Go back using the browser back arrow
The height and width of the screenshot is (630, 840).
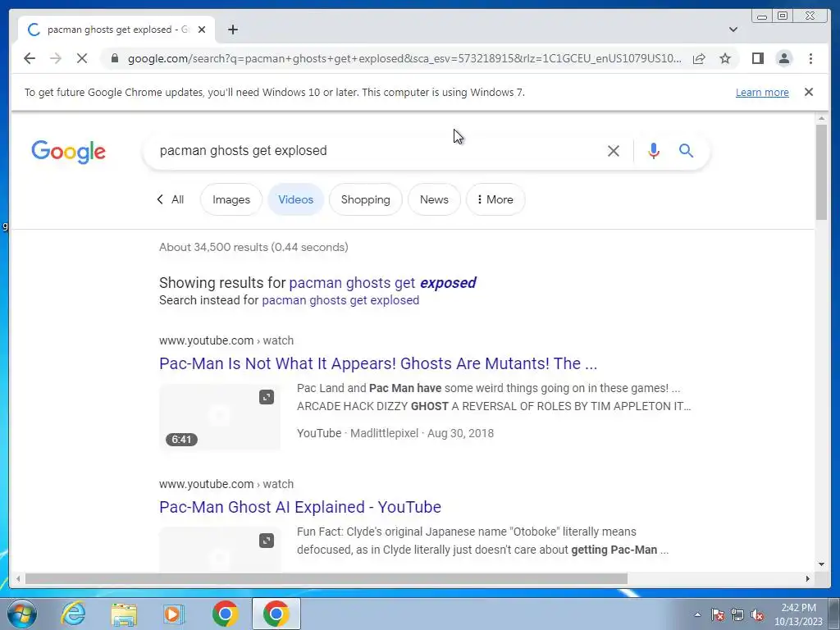[x=30, y=58]
